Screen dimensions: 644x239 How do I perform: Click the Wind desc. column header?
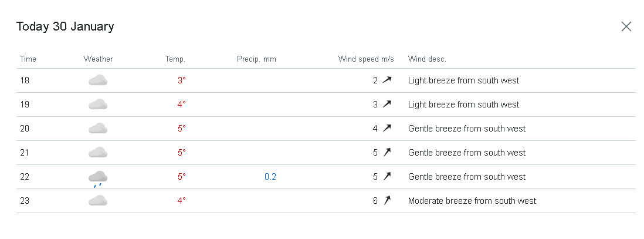pos(427,59)
